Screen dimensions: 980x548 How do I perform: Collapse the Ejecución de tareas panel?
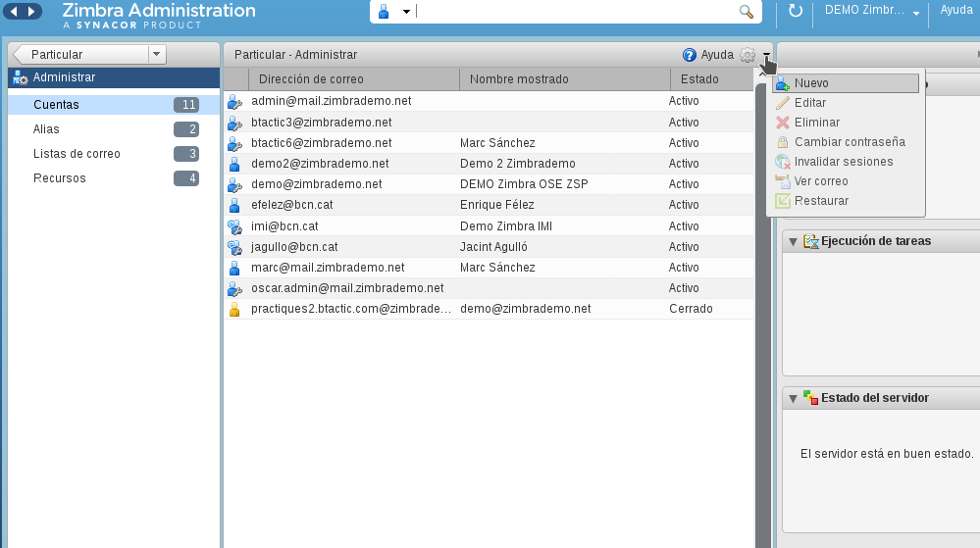click(794, 242)
